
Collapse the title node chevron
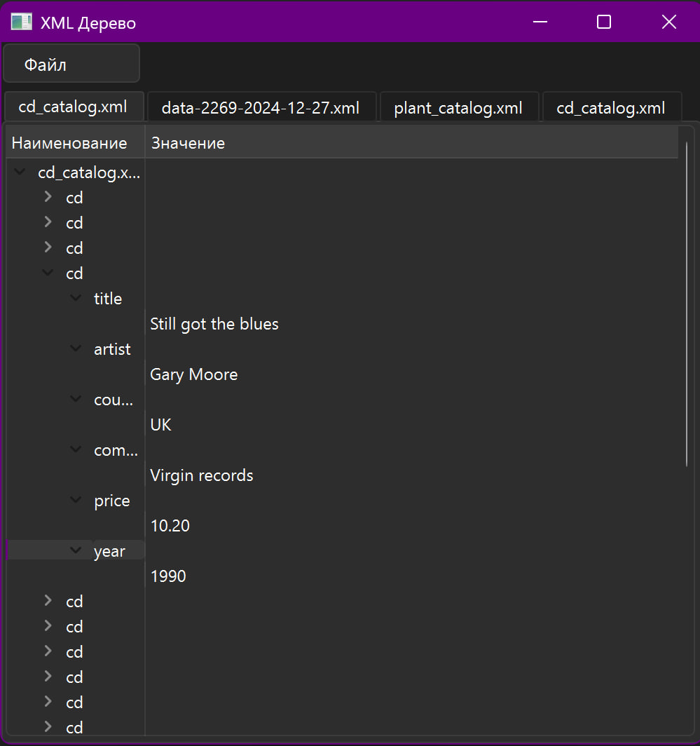point(76,298)
